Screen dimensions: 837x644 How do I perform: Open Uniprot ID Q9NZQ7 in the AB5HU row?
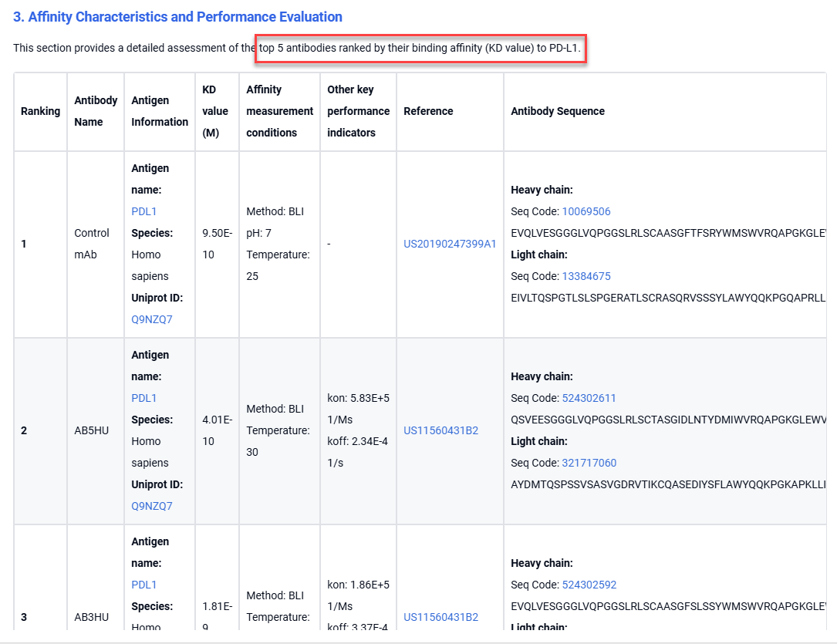(x=152, y=506)
